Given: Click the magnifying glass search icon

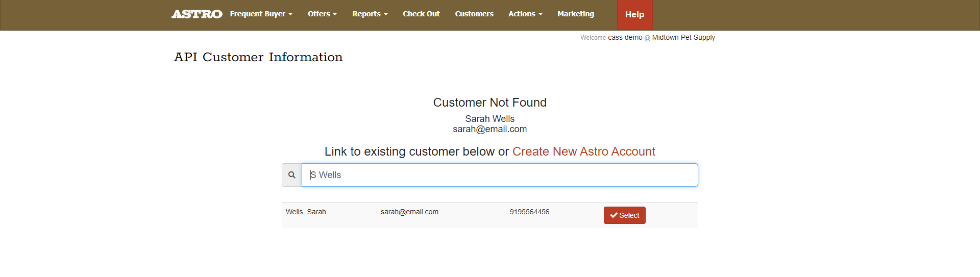Looking at the screenshot, I should click(x=291, y=175).
